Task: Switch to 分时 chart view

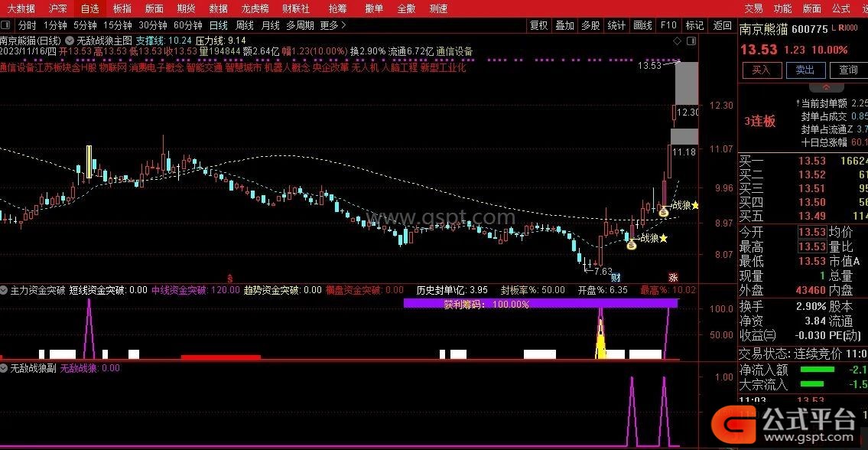Action: [x=27, y=25]
